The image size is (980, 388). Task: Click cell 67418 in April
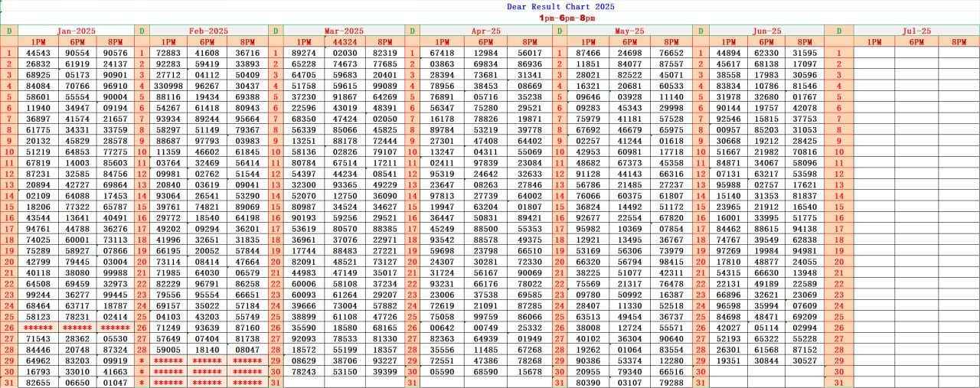pos(442,53)
